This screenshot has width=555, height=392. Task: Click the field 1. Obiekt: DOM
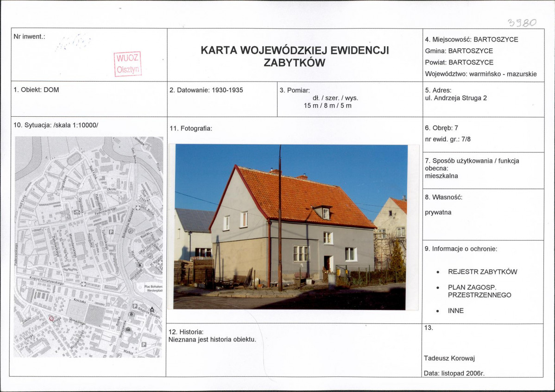(x=36, y=89)
